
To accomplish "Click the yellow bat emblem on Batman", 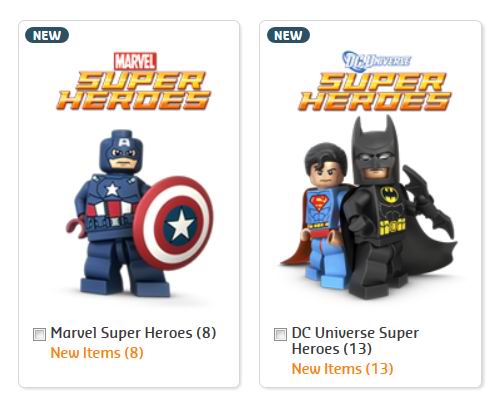I will tap(390, 194).
